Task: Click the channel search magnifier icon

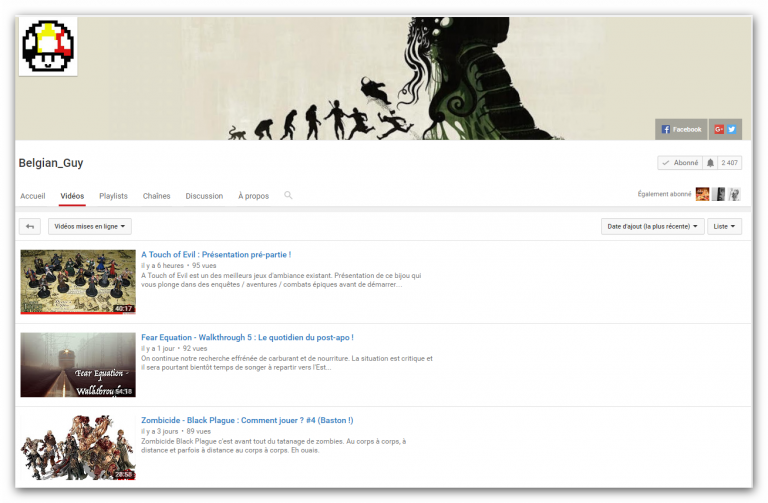Action: [288, 195]
